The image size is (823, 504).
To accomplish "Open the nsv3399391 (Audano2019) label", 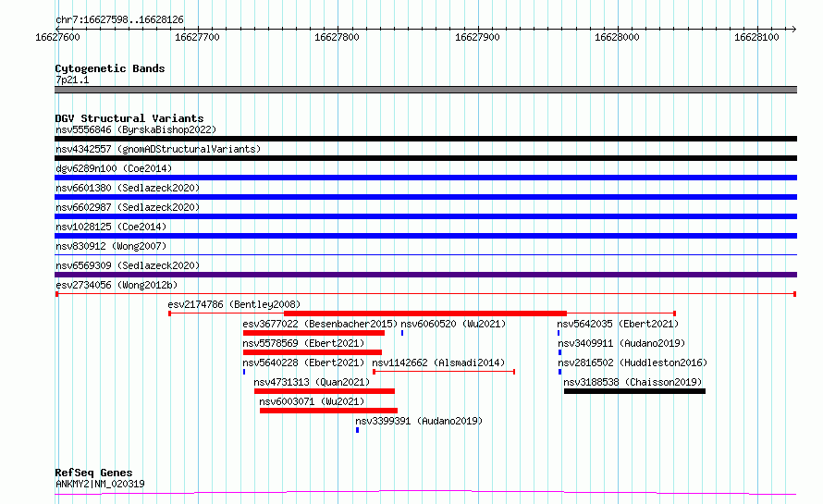I will 419,421.
